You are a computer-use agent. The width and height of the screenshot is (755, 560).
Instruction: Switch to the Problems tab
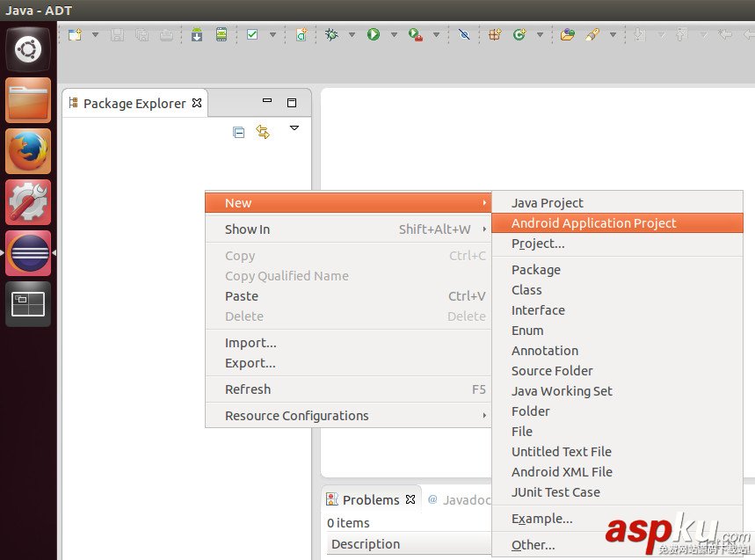[x=371, y=500]
